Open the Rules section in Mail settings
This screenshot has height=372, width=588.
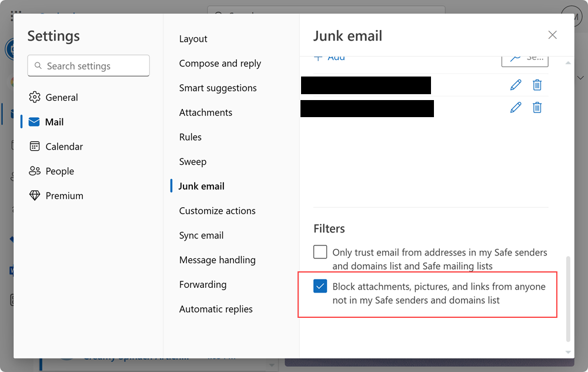coord(189,137)
